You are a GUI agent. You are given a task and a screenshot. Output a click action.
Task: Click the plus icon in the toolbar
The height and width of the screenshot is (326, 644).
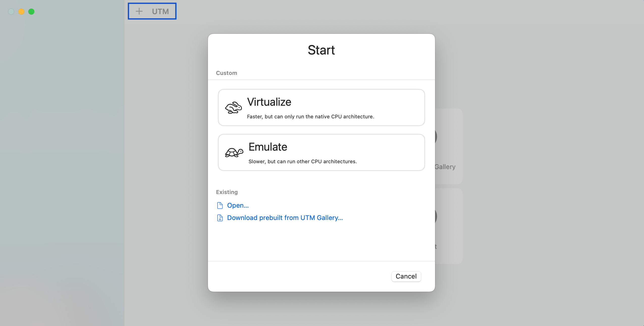click(x=139, y=11)
